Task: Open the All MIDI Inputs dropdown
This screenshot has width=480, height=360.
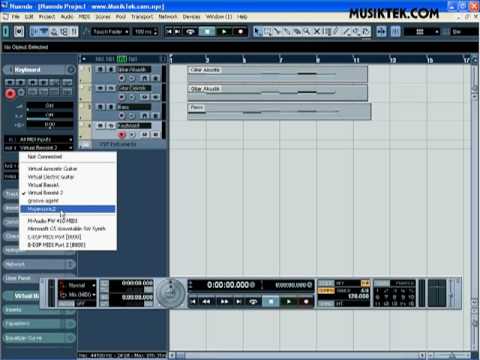Action: pos(39,139)
